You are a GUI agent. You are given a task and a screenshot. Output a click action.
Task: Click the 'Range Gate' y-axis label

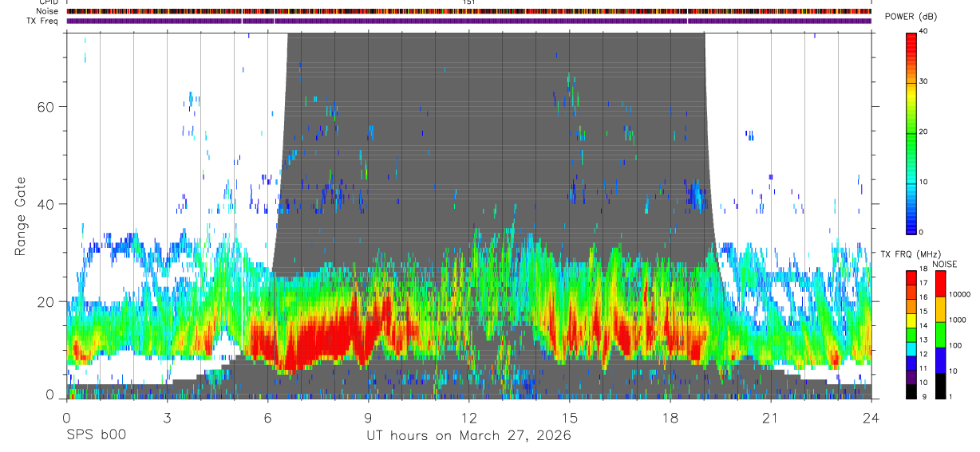22,217
